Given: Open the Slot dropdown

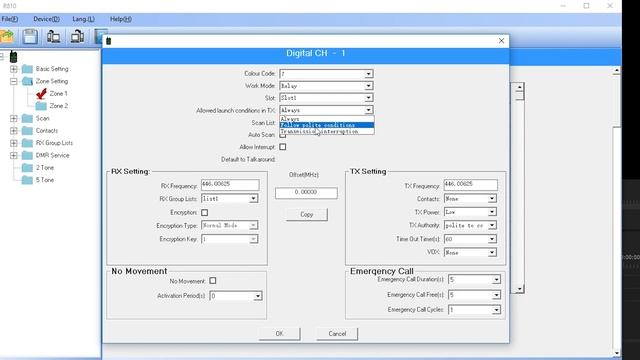Looking at the screenshot, I should coord(368,98).
